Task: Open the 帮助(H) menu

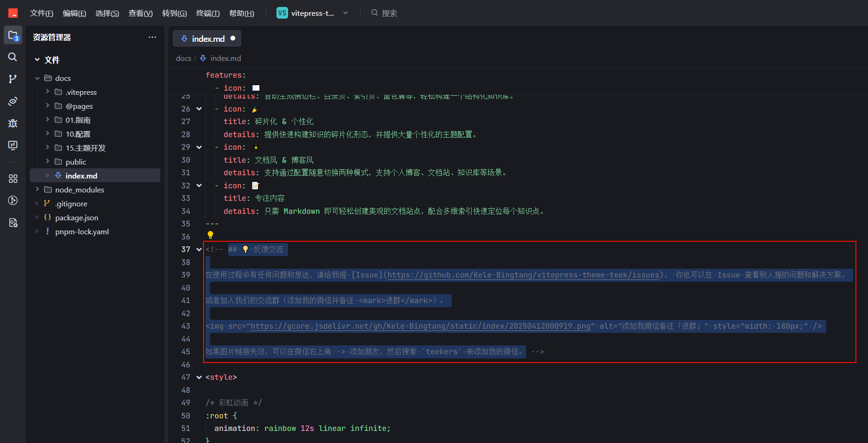Action: pos(242,13)
